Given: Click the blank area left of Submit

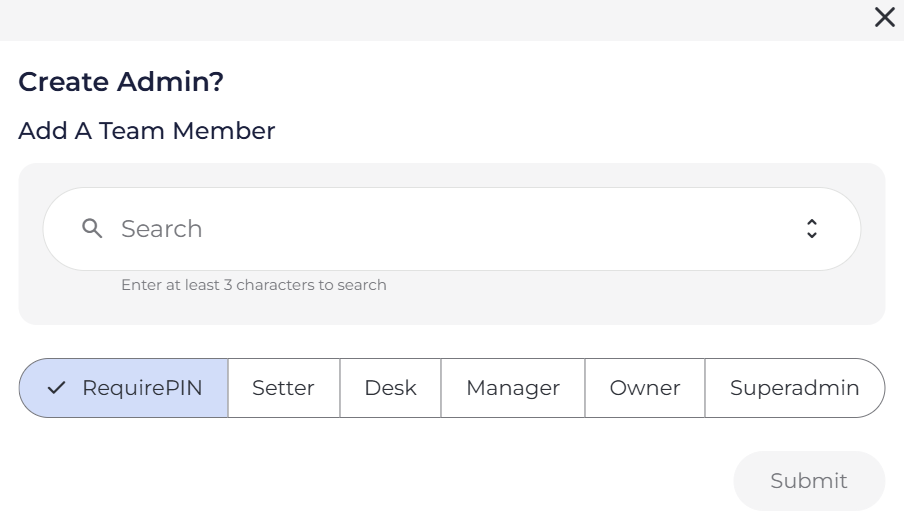Looking at the screenshot, I should pos(400,481).
